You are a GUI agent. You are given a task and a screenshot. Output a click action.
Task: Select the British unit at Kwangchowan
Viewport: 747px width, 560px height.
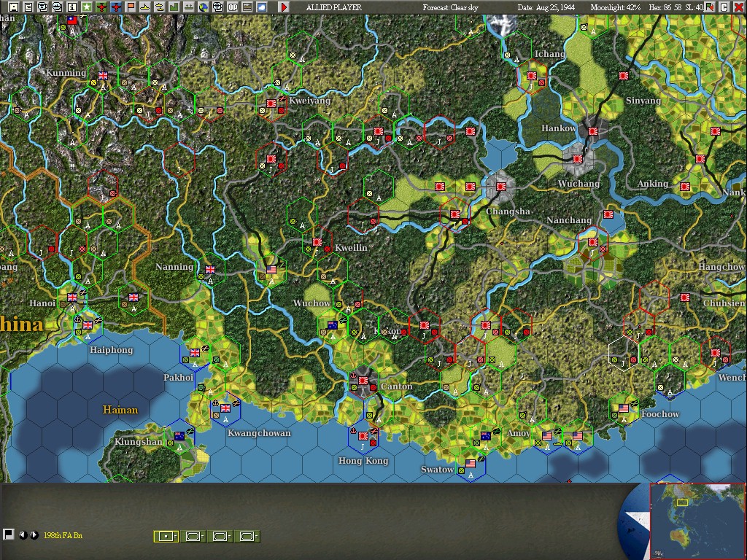(225, 408)
